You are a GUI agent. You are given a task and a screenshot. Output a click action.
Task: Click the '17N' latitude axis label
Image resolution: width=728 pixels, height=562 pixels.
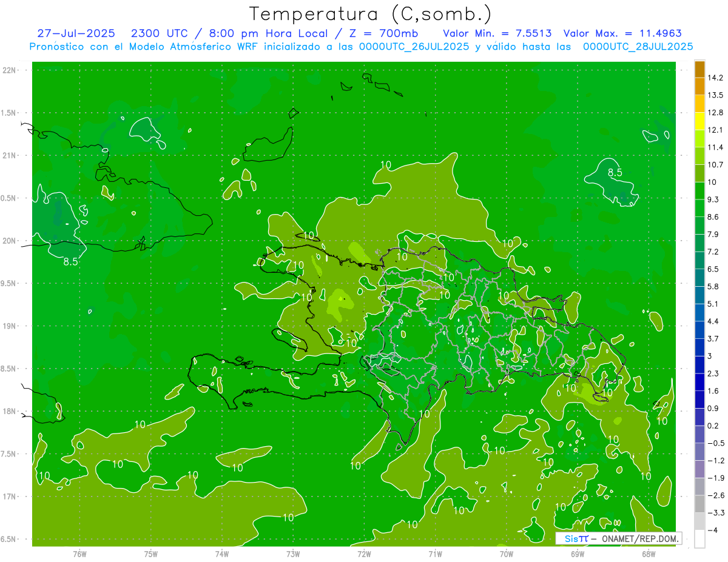click(10, 497)
